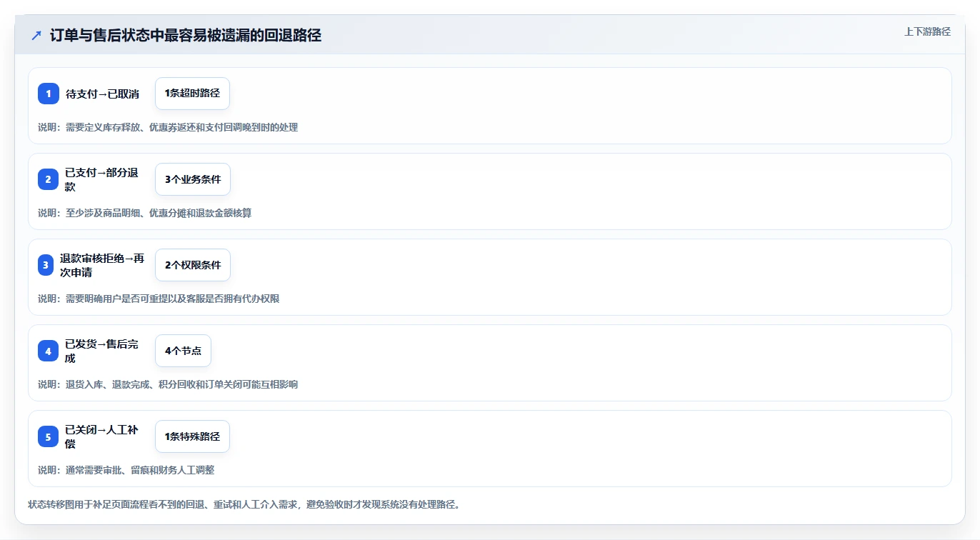This screenshot has width=980, height=540.
Task: Click the 1条特殊路径 tag
Action: (x=192, y=436)
